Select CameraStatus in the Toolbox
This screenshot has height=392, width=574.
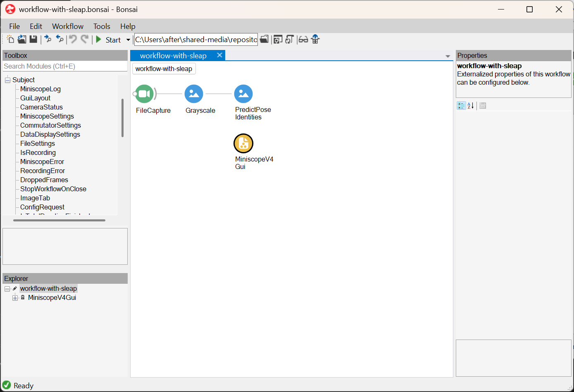42,107
